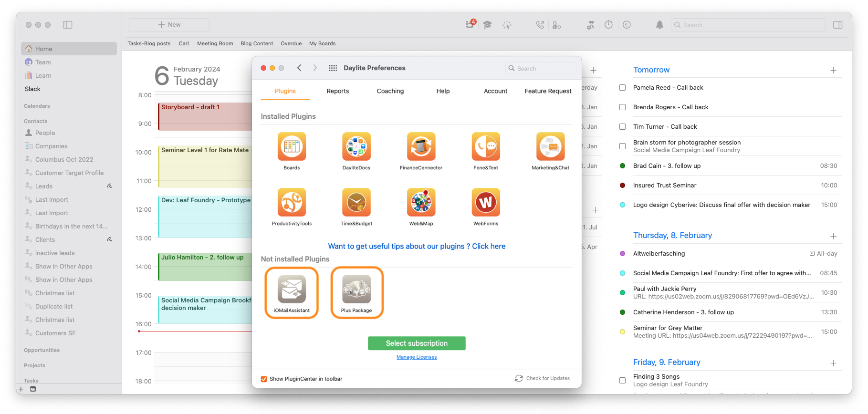Screen dimensions: 868x414
Task: Uncheck Show PluginCenter in toolbar
Action: click(264, 379)
